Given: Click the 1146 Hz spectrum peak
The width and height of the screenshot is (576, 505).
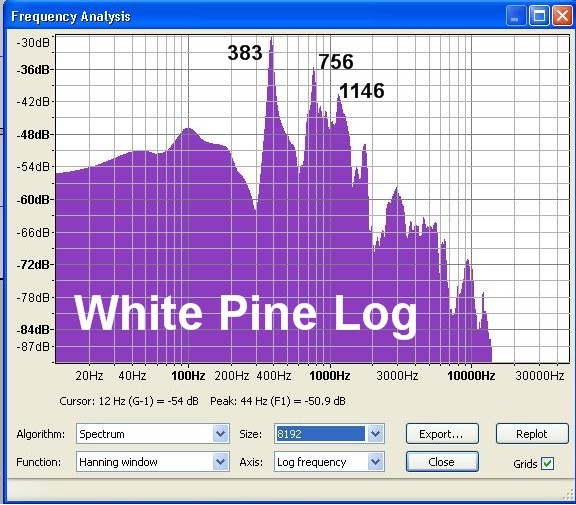Looking at the screenshot, I should [339, 98].
